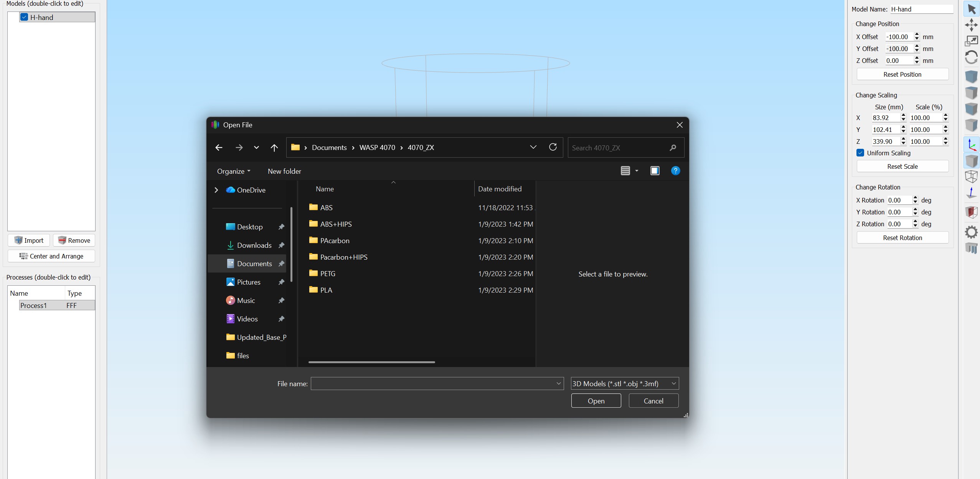Click Center and Arrange button

pyautogui.click(x=51, y=256)
